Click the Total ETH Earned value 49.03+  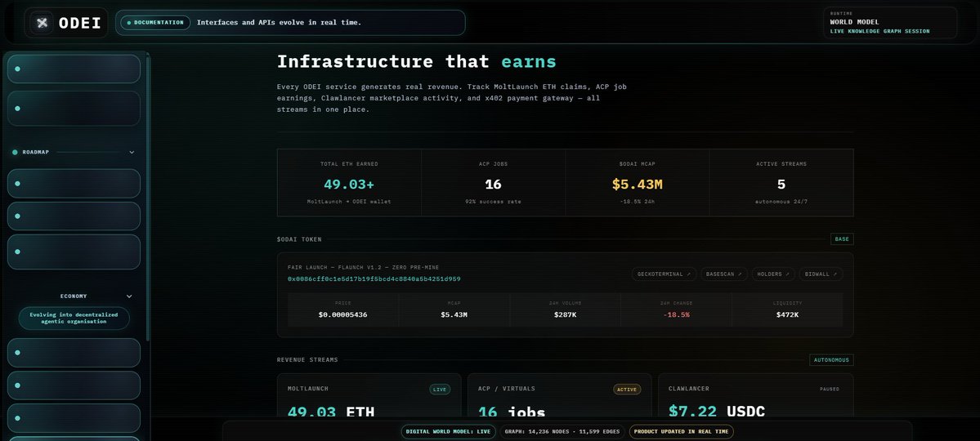coord(349,185)
